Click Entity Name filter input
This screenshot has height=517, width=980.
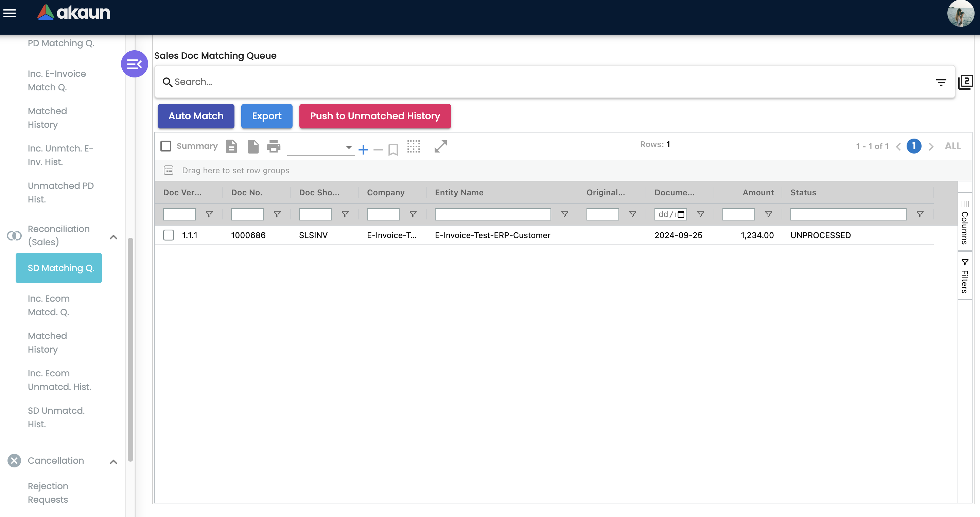tap(493, 214)
